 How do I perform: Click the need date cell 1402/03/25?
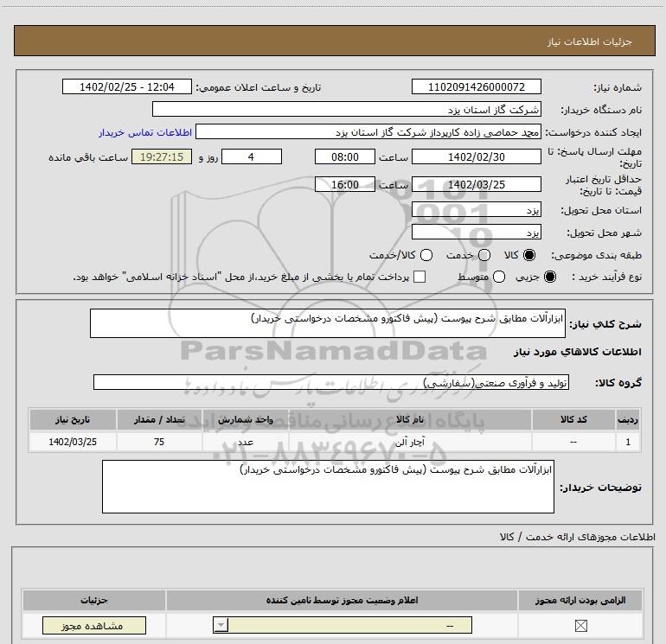click(73, 442)
